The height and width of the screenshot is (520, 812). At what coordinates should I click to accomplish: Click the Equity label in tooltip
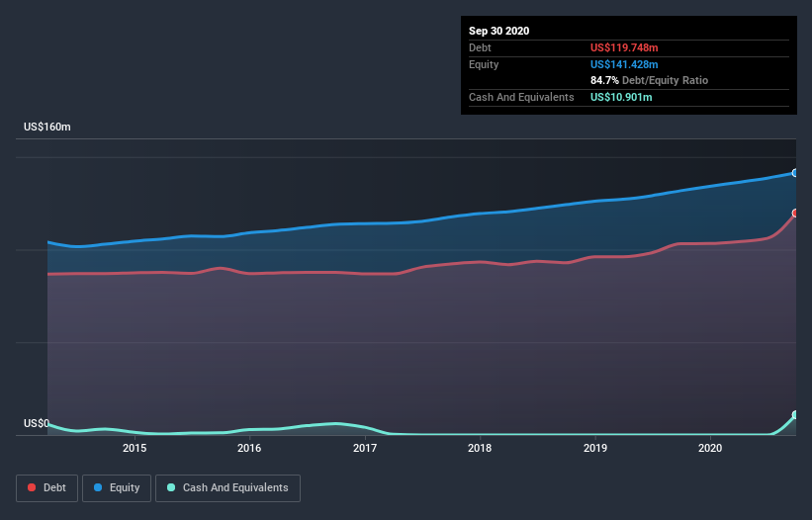[x=484, y=64]
